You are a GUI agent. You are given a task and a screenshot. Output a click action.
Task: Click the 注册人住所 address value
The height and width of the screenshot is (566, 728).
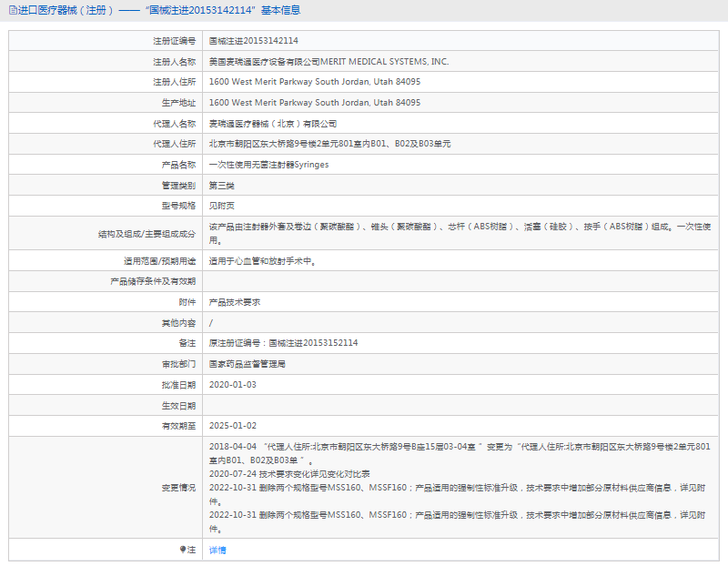coord(314,82)
